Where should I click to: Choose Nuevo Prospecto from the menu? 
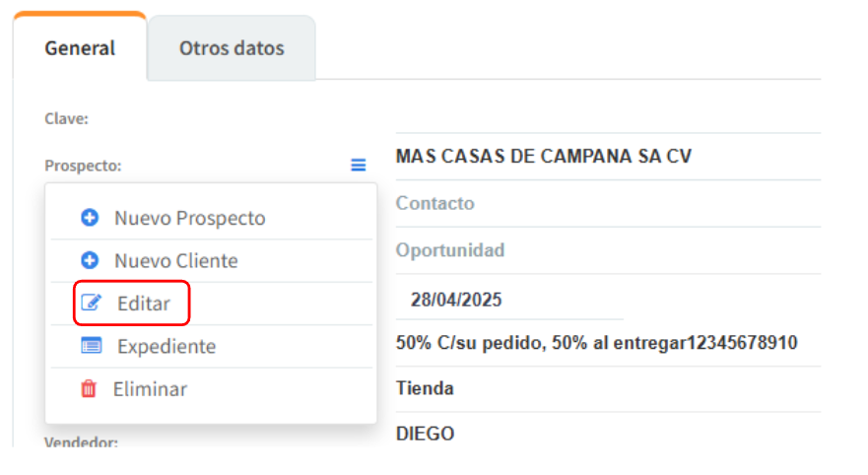189,218
